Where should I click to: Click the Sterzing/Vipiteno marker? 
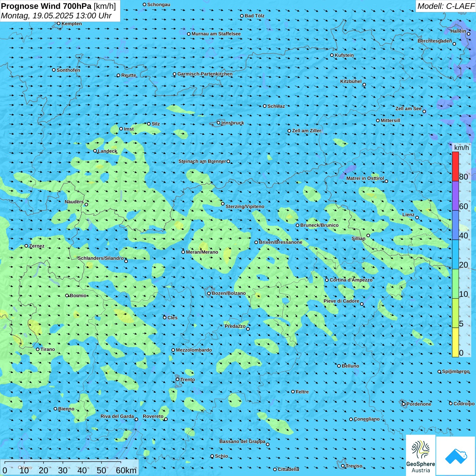point(223,204)
